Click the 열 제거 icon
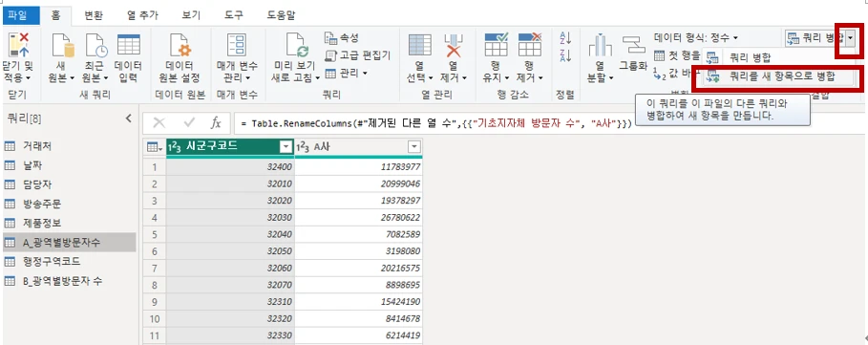 pyautogui.click(x=454, y=45)
